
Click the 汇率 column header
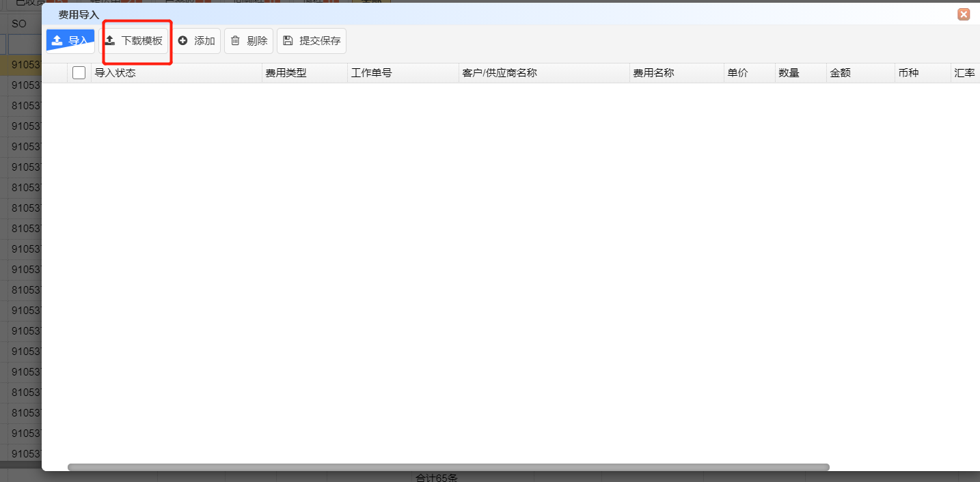coord(966,73)
